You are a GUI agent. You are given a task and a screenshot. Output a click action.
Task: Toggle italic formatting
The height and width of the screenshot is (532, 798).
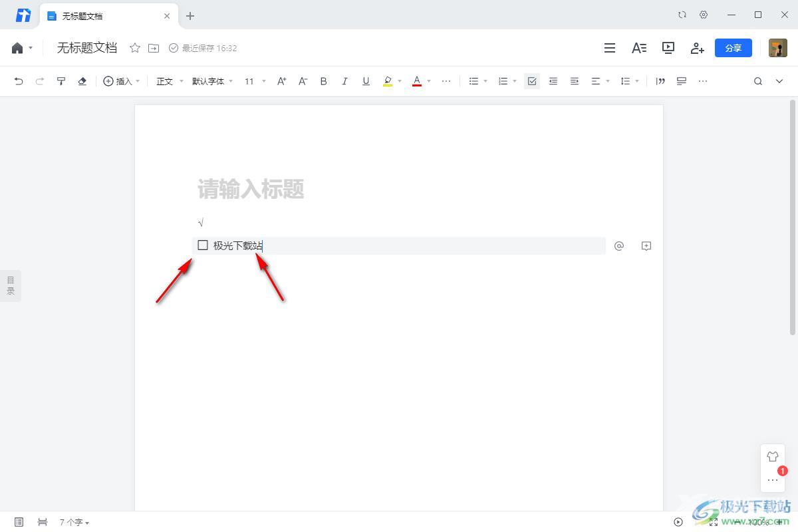(x=344, y=81)
